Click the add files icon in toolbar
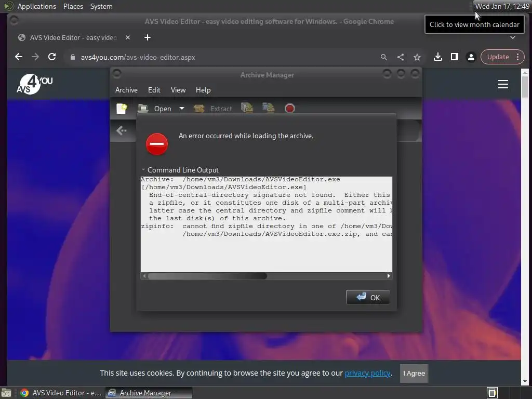 coord(247,108)
